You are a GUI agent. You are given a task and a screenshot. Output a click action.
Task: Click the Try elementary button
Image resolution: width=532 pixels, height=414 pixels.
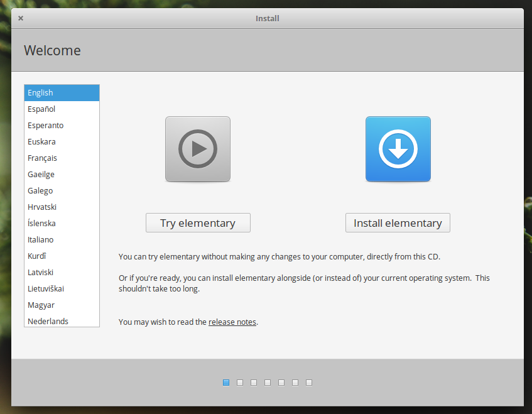[x=198, y=223]
